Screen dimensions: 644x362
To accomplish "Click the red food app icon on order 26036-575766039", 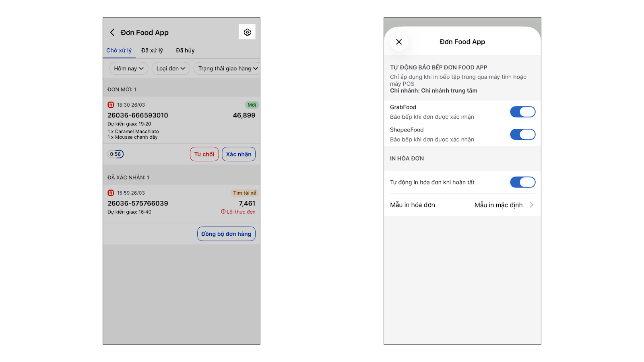I will 111,193.
